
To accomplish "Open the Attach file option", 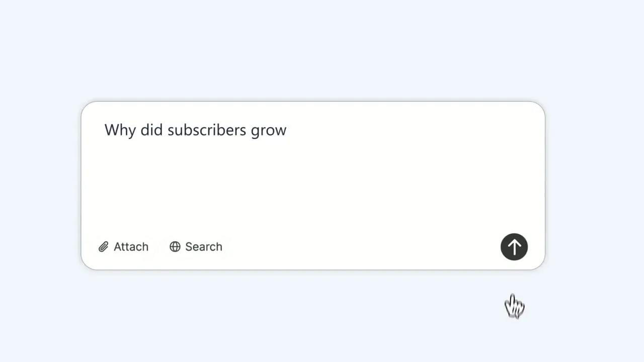I will [x=124, y=247].
